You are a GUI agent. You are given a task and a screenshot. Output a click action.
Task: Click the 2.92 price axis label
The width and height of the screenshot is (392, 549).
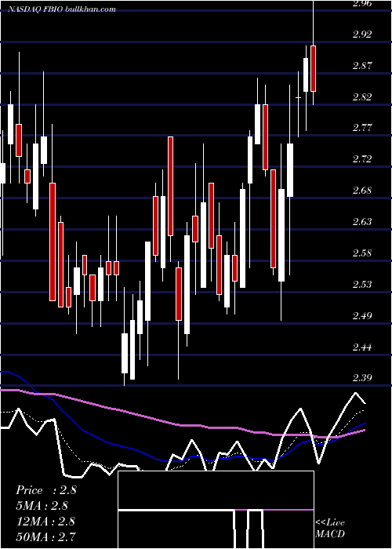click(361, 35)
